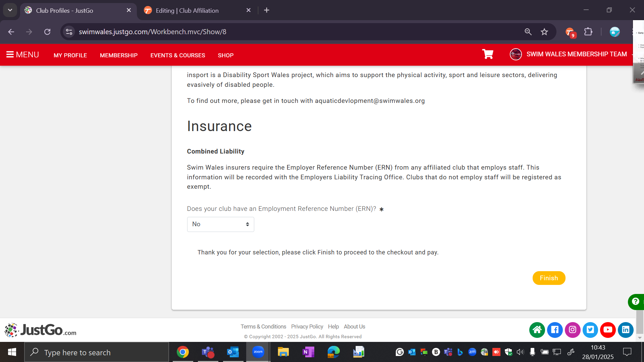Open the Help footer link
Screen dimensions: 644x362
[x=333, y=326]
